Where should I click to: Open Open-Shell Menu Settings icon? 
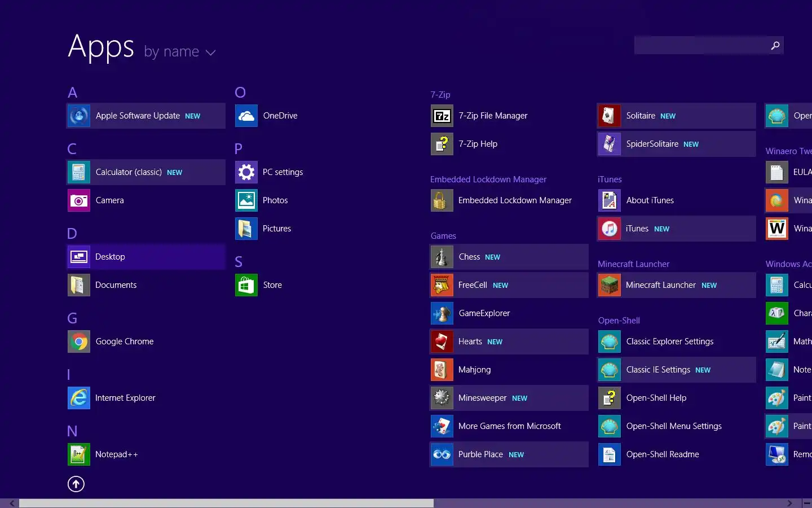pyautogui.click(x=610, y=426)
